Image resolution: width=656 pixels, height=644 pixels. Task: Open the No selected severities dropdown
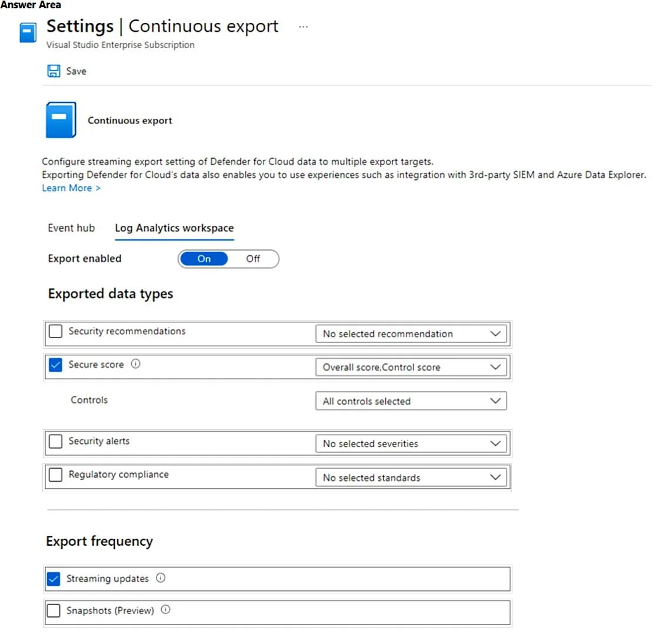(411, 443)
